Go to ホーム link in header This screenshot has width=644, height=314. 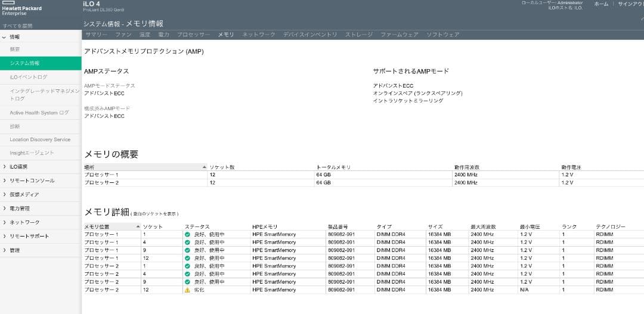tap(601, 4)
